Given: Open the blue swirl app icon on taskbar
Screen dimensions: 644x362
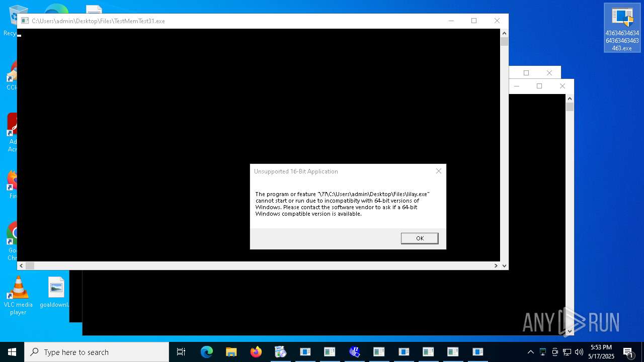Looking at the screenshot, I should (354, 352).
